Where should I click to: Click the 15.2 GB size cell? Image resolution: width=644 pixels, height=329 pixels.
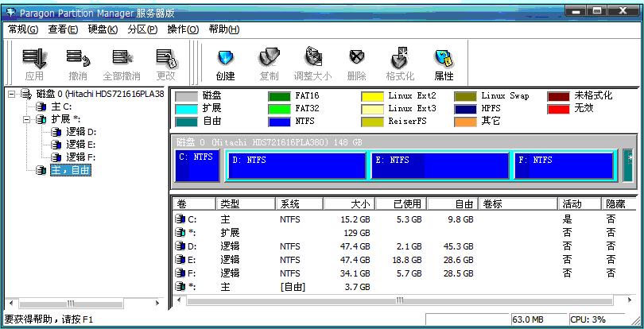tap(355, 220)
